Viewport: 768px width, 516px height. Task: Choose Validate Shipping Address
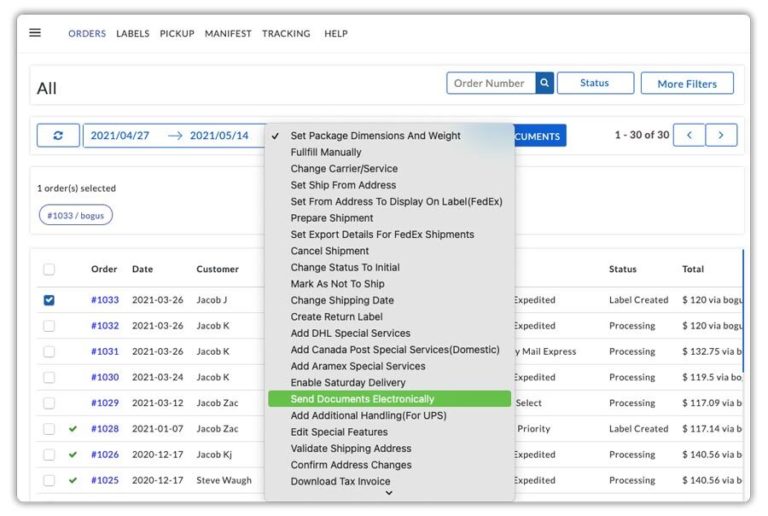389,448
